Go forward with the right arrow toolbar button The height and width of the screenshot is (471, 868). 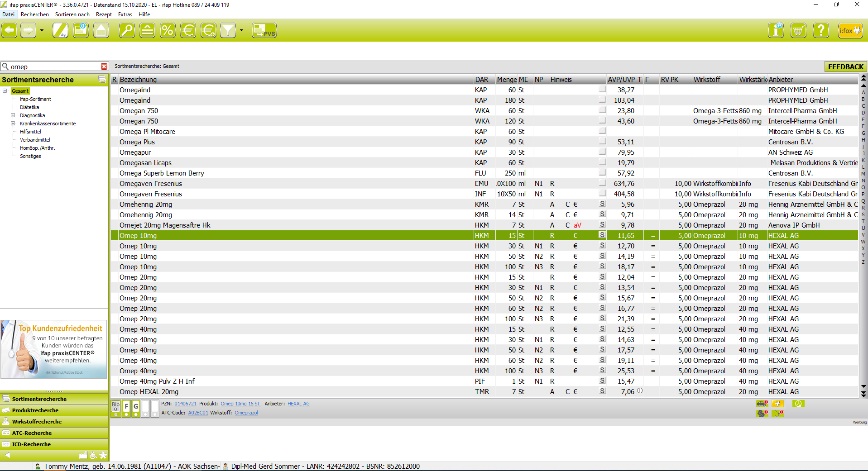coord(28,31)
